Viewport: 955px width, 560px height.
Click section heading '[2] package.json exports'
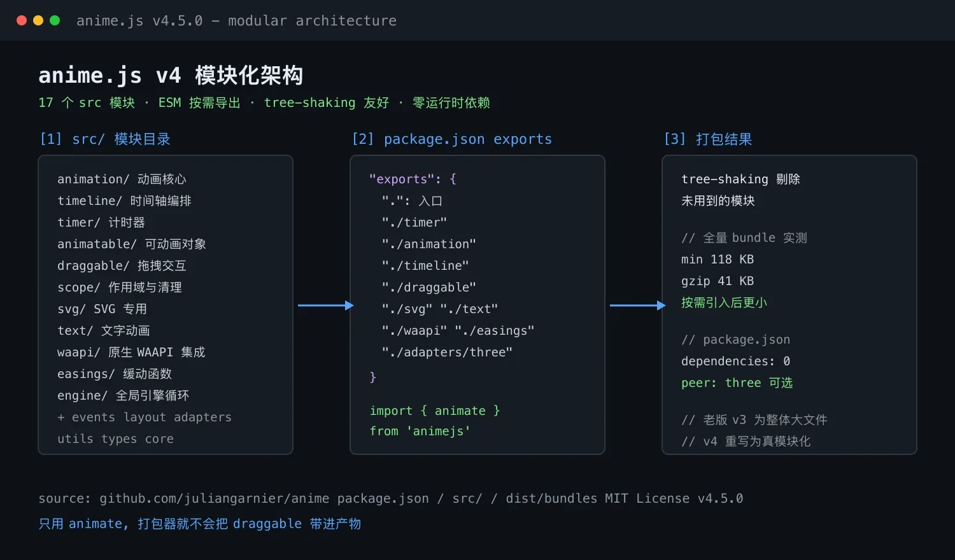pyautogui.click(x=452, y=139)
